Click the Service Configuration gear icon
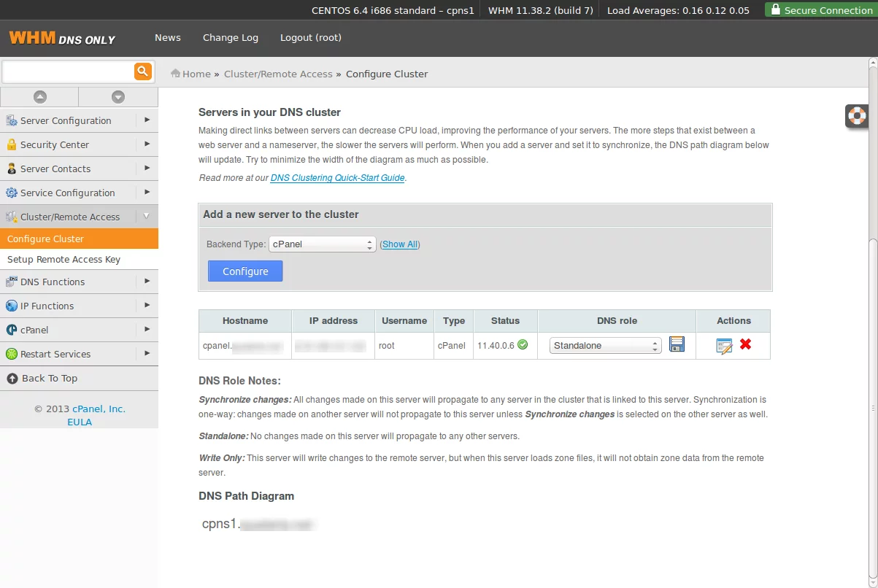Screen dimensions: 878x588 tap(12, 193)
